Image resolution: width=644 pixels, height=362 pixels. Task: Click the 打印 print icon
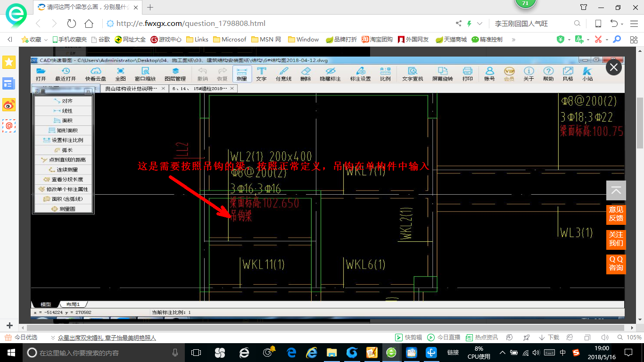[x=468, y=74]
